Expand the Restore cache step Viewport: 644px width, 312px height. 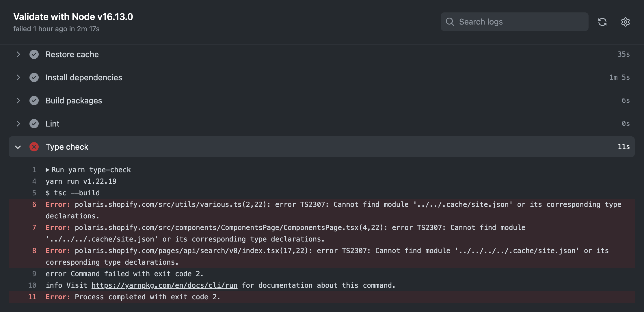tap(18, 54)
